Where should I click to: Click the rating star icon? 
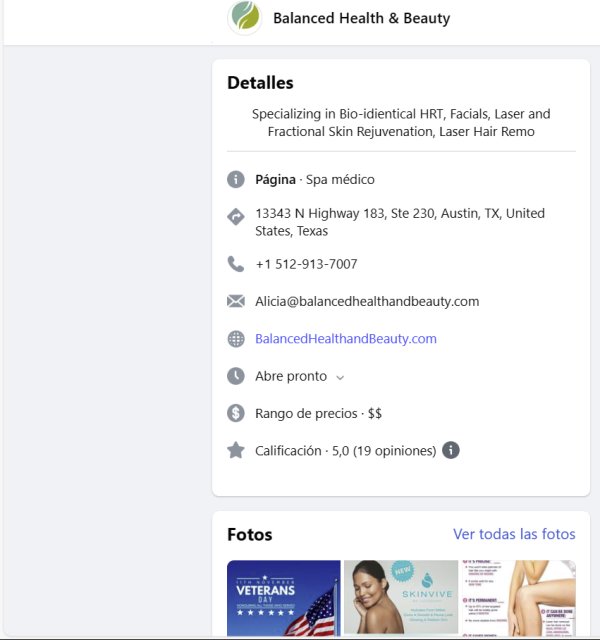[236, 451]
